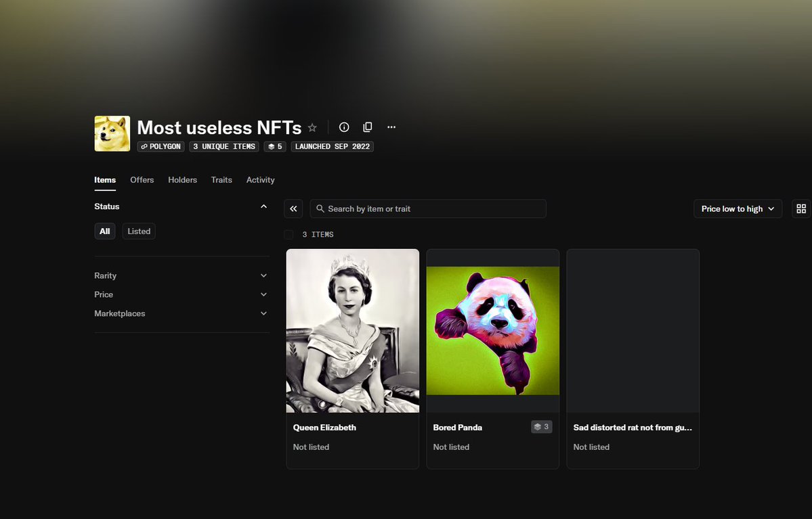
Task: Click the Sad distorted rat item title
Action: [x=633, y=428]
